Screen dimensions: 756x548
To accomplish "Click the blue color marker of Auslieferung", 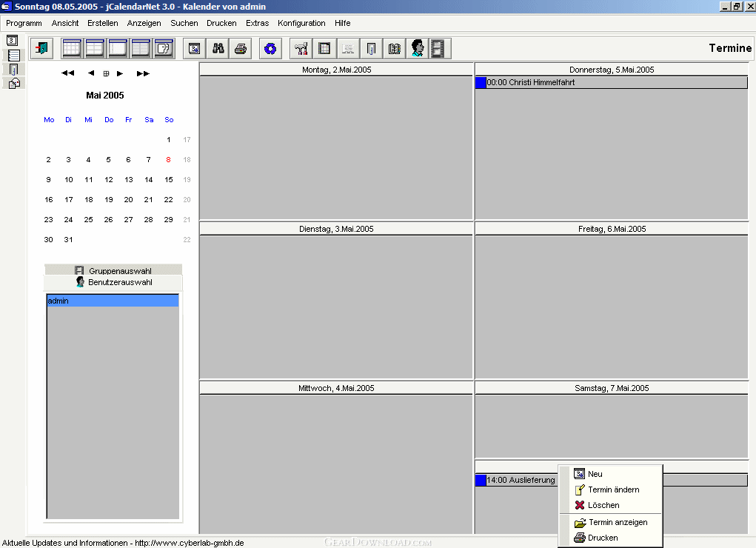I will tap(481, 480).
